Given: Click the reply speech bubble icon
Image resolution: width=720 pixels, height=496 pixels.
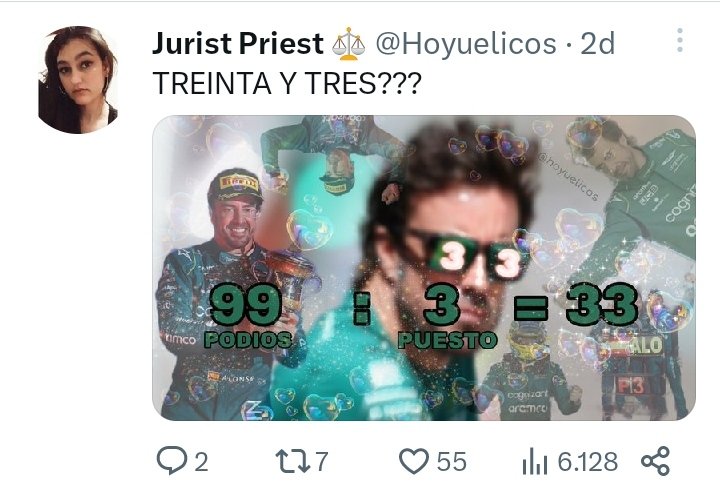Looking at the screenshot, I should 172,460.
